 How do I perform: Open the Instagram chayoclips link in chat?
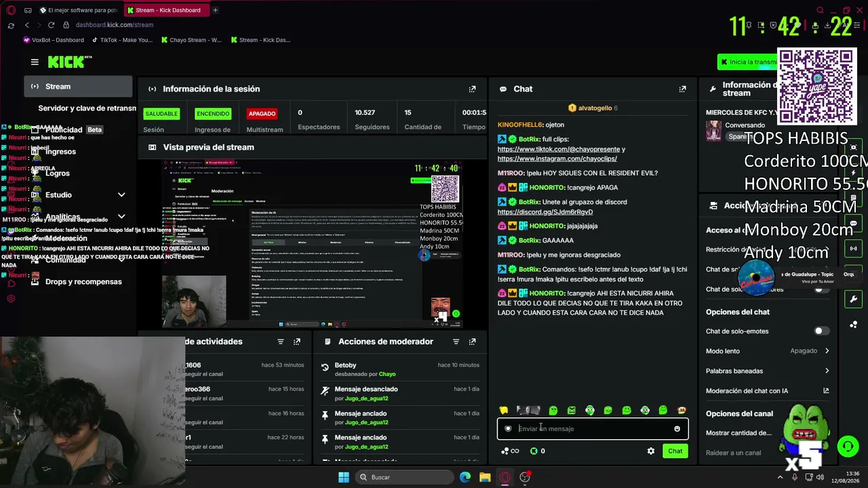557,159
